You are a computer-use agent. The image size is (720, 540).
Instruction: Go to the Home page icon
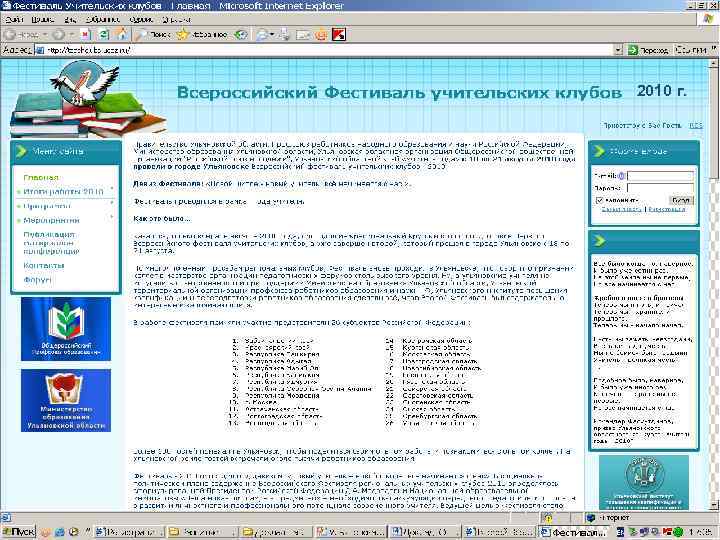(122, 34)
